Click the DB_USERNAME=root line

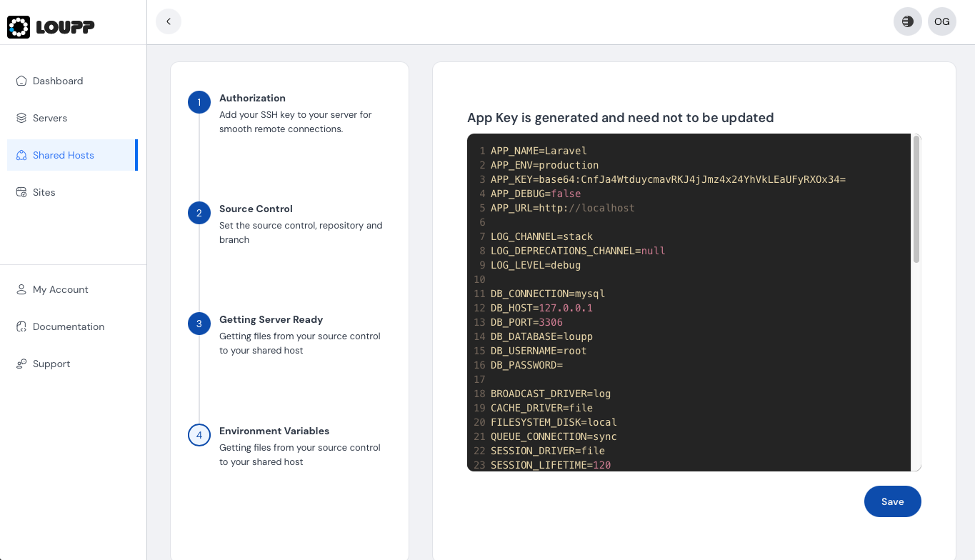(539, 351)
